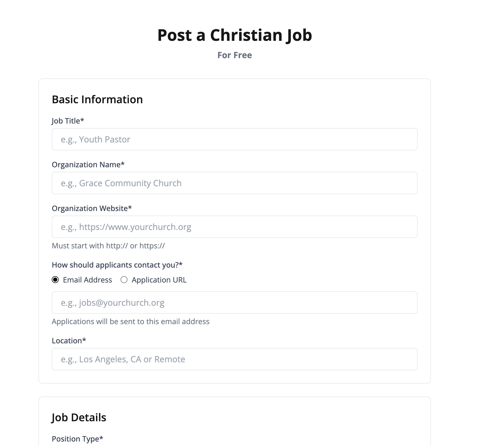The height and width of the screenshot is (445, 504).
Task: Click the Organization Name label
Action: coord(88,165)
